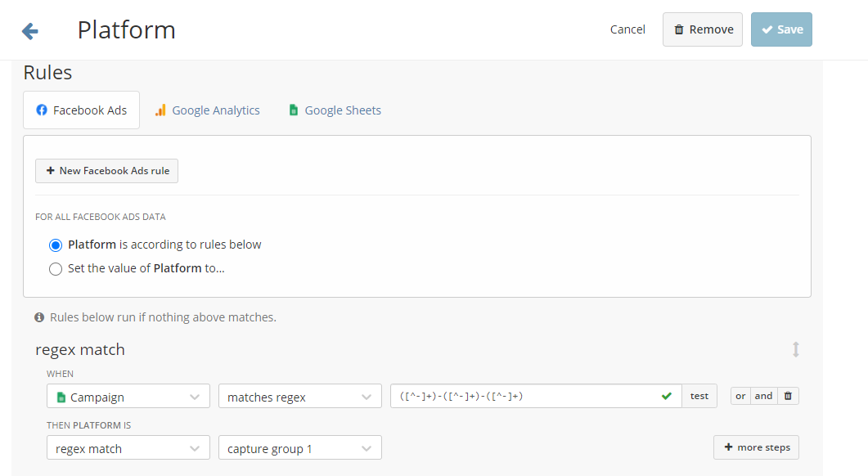Switch to the Google Sheets tab
This screenshot has width=868, height=476.
point(341,110)
